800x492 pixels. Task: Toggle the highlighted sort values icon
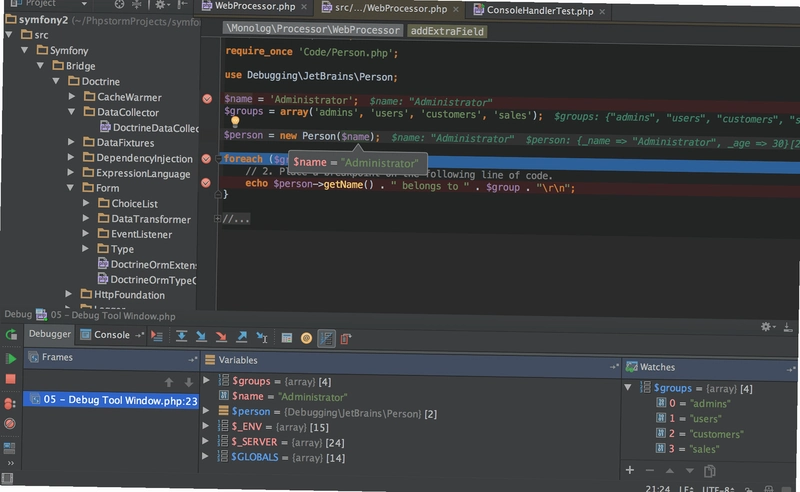(x=327, y=338)
